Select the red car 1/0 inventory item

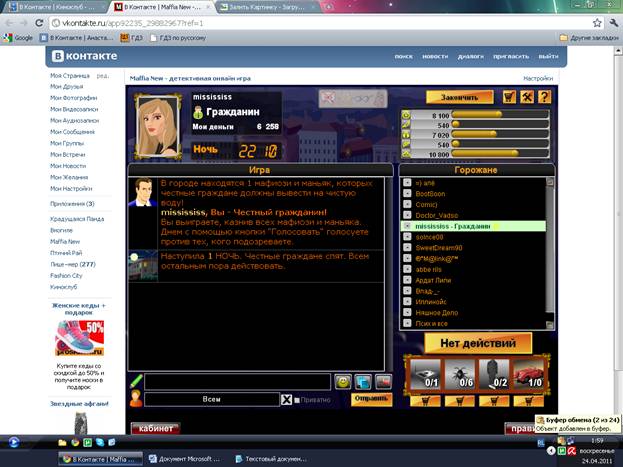click(528, 374)
